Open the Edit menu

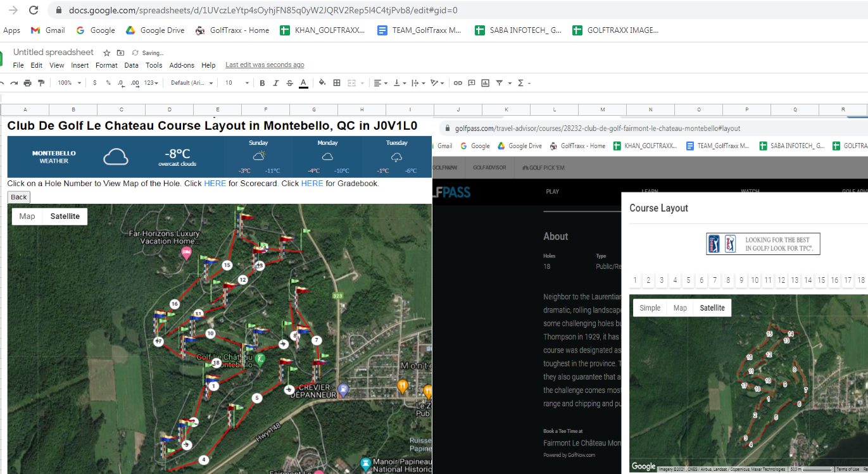(37, 65)
